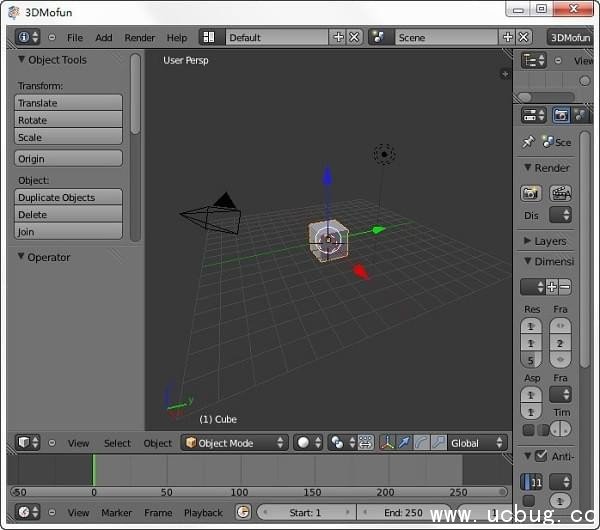Viewport: 600px width, 530px height.
Task: Click the pivot point icon in 3D header
Action: [338, 443]
